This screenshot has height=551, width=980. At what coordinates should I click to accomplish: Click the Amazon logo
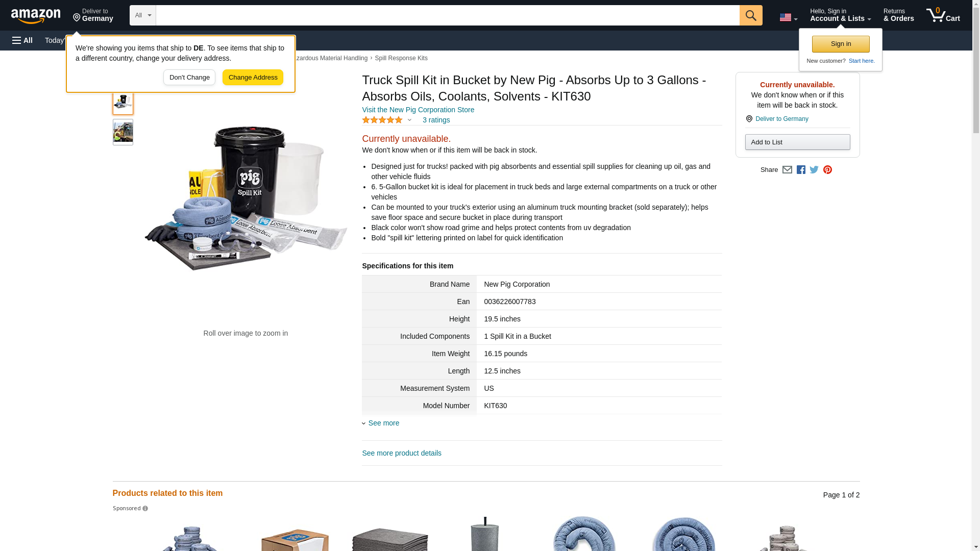[36, 16]
